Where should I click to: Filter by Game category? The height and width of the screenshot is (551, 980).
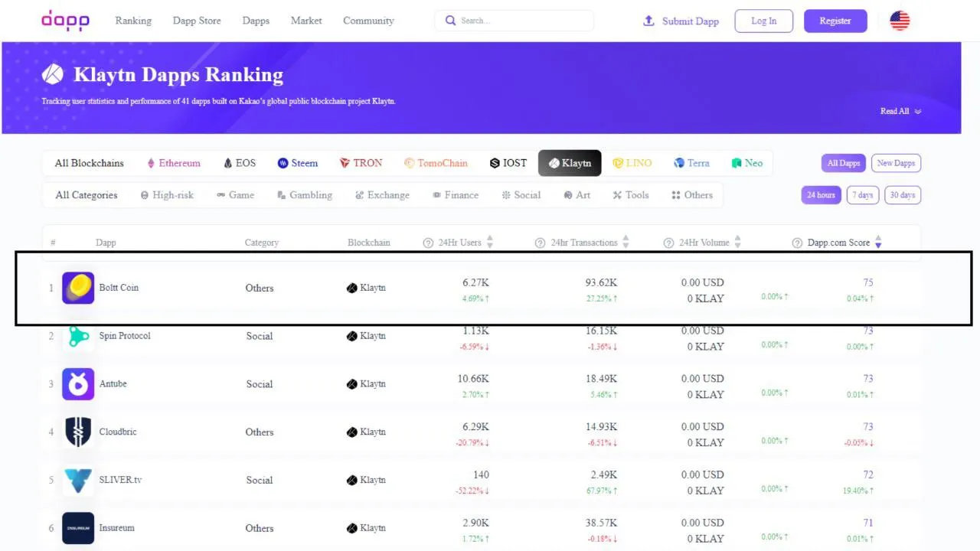(x=235, y=195)
